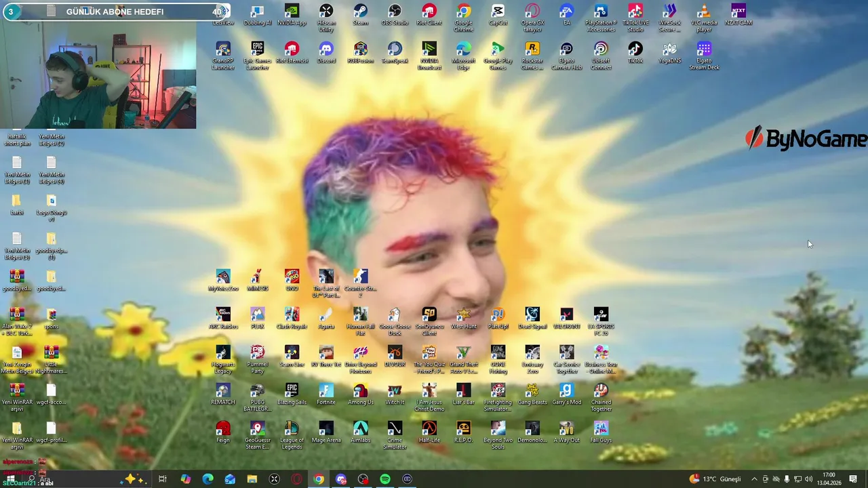Open GeoGuessr Steam Edition shortcut
Screen dimensions: 868x488
[257, 436]
